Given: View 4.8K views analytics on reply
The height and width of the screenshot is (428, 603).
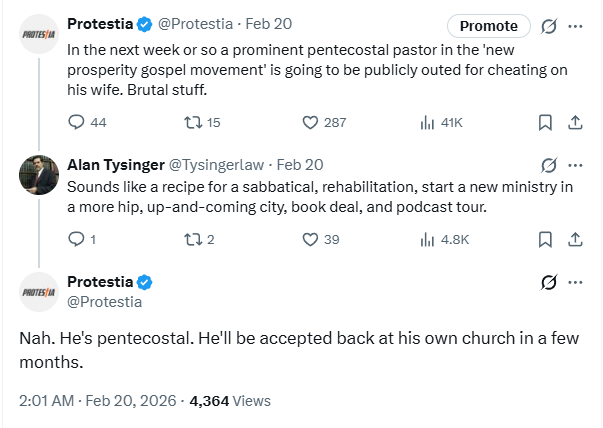Looking at the screenshot, I should (427, 239).
